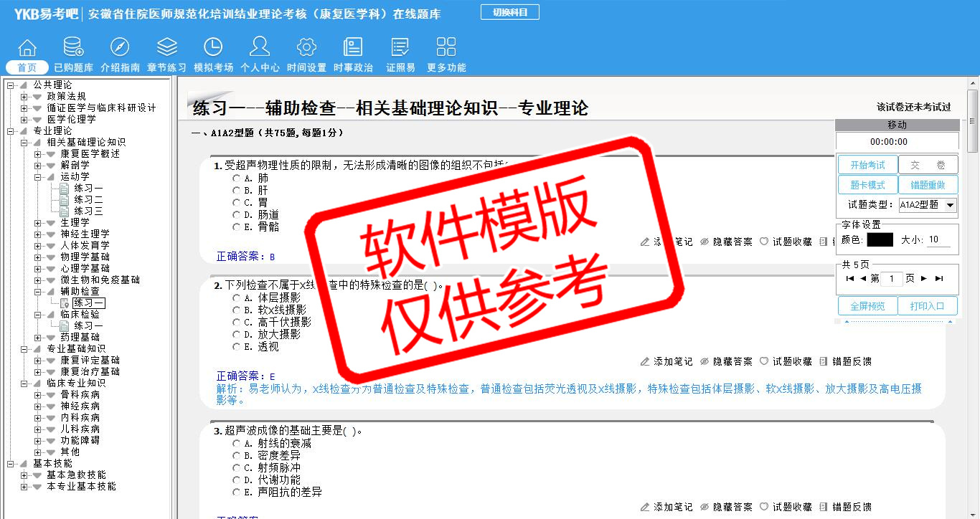Image resolution: width=980 pixels, height=519 pixels.
Task: Submit the paper with 交卷
Action: [928, 165]
